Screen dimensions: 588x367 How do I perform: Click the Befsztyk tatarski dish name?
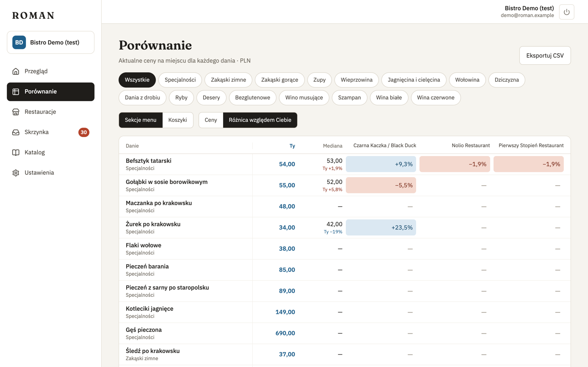coord(149,161)
